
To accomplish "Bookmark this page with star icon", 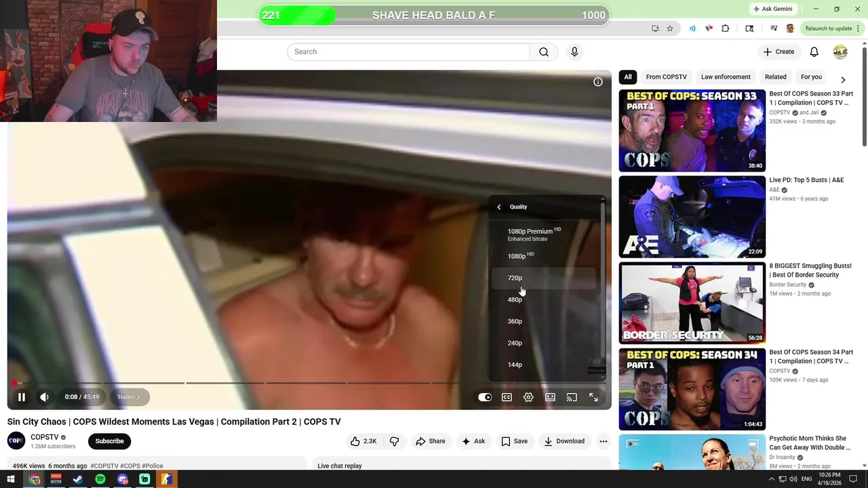I will [670, 28].
